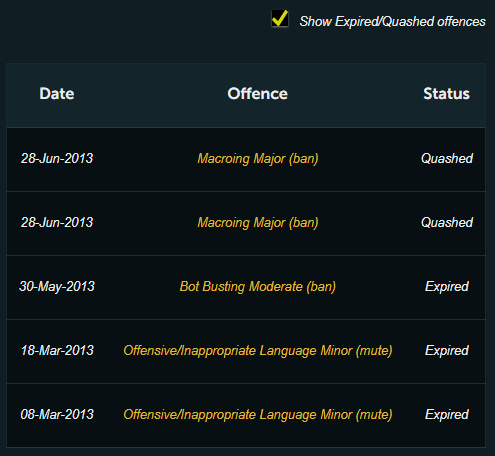495x456 pixels.
Task: Open the 18-Mar-2013 Offensive Language Minor (mute) link
Action: pyautogui.click(x=258, y=351)
